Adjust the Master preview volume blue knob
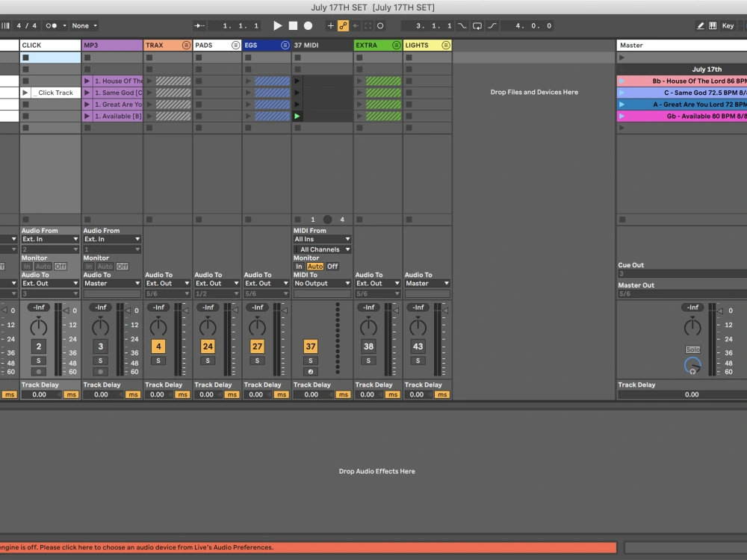The image size is (747, 560). point(692,366)
